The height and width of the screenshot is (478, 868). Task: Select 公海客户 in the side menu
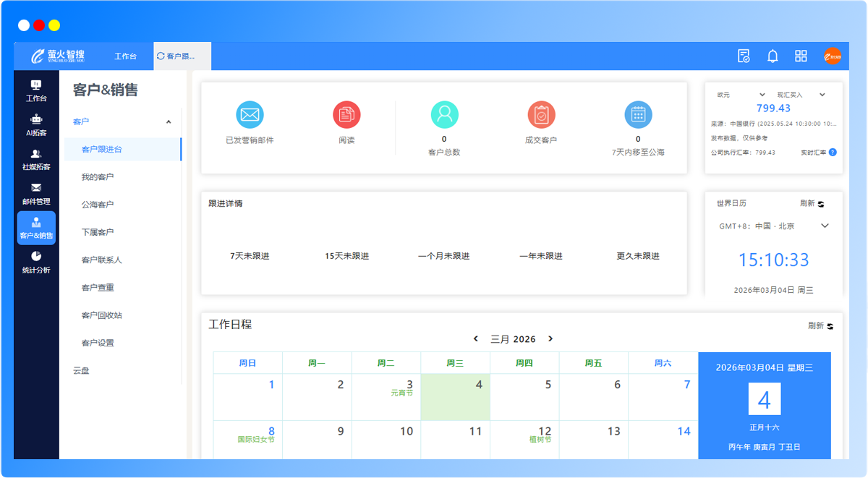pyautogui.click(x=98, y=205)
